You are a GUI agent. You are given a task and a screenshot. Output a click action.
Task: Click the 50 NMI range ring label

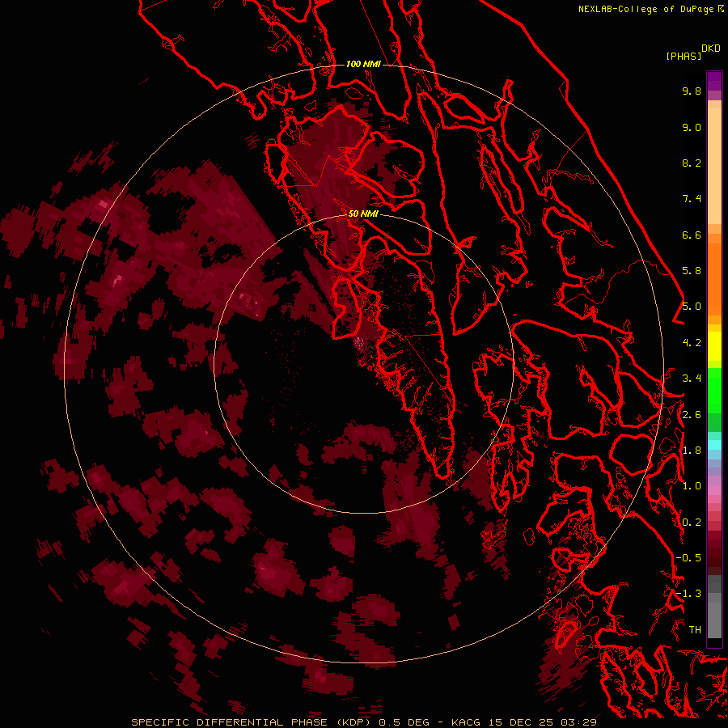click(363, 214)
